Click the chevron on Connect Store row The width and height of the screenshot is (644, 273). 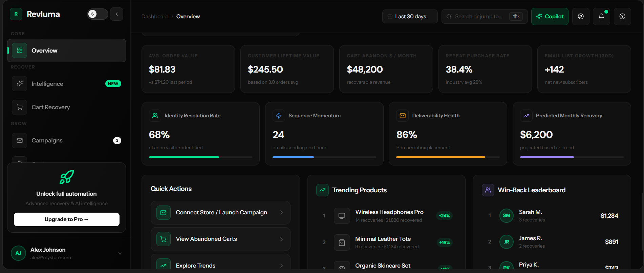[281, 213]
